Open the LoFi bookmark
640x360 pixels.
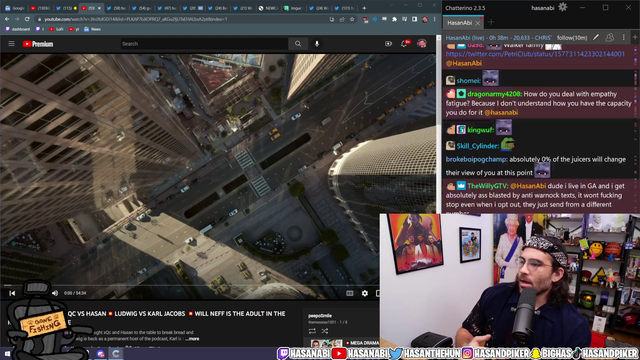point(56,29)
